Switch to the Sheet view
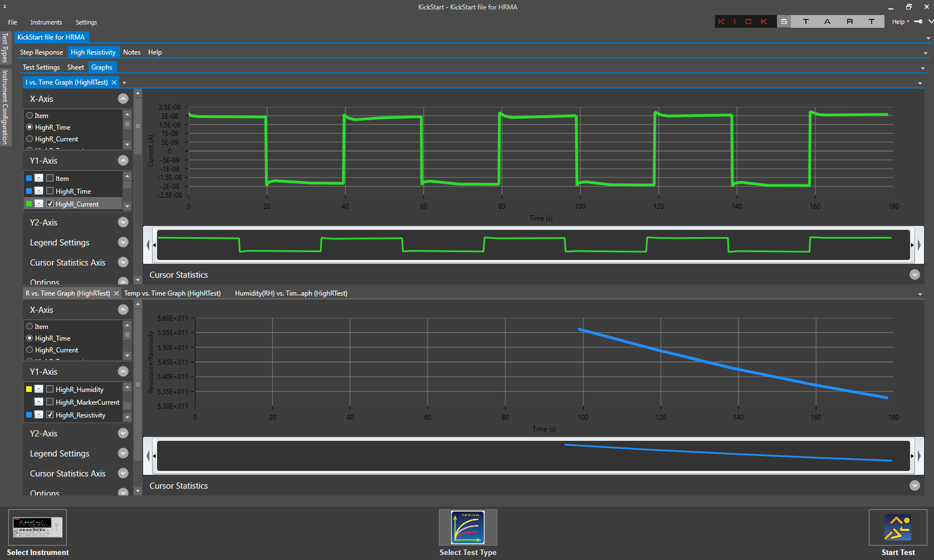934x560 pixels. 75,67
